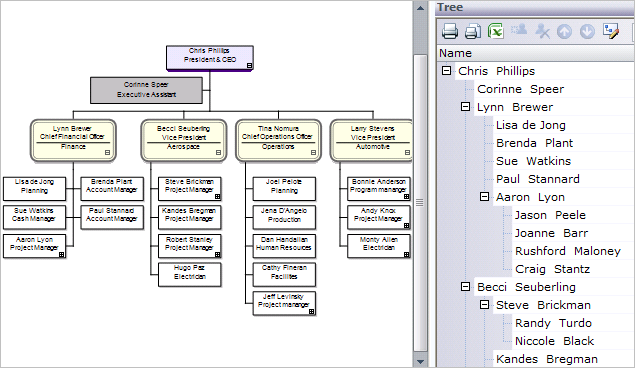Move selected item down with arrow icon
The width and height of the screenshot is (635, 368).
tap(587, 31)
